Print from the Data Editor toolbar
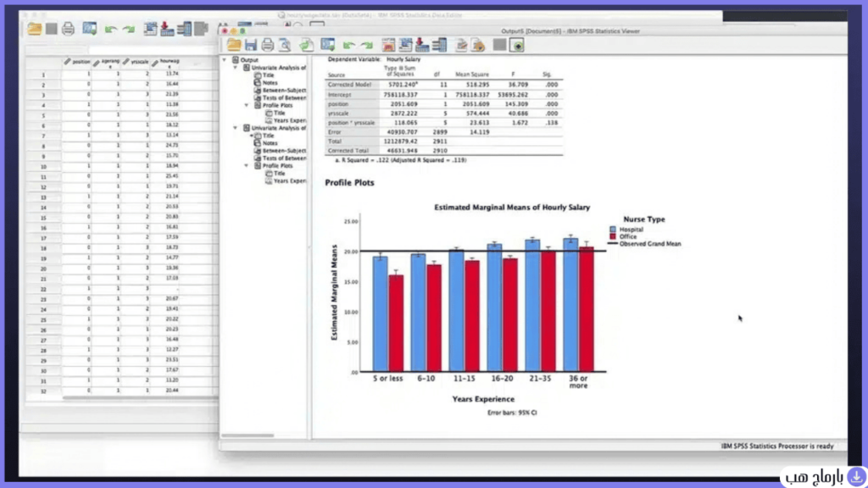The height and width of the screenshot is (488, 868). tap(68, 28)
